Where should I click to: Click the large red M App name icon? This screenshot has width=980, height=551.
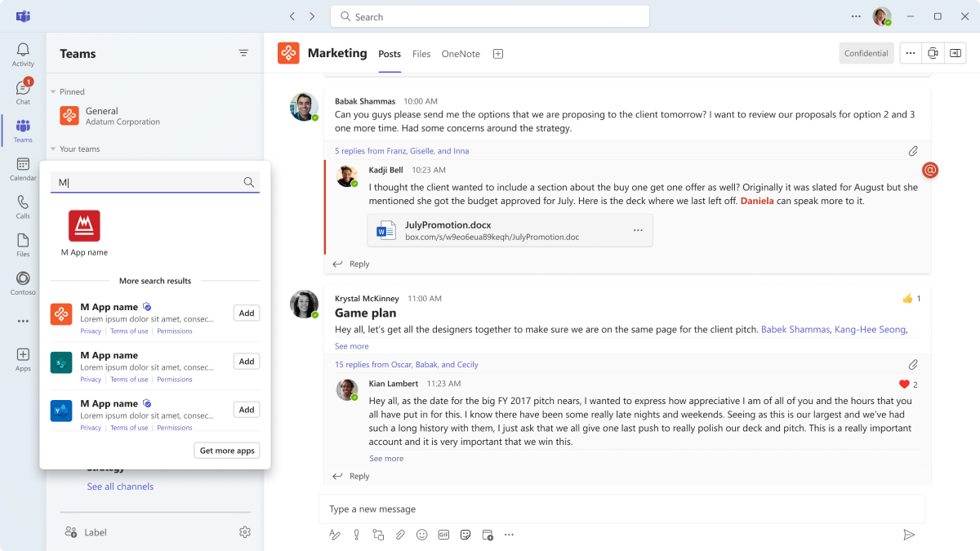tap(84, 226)
